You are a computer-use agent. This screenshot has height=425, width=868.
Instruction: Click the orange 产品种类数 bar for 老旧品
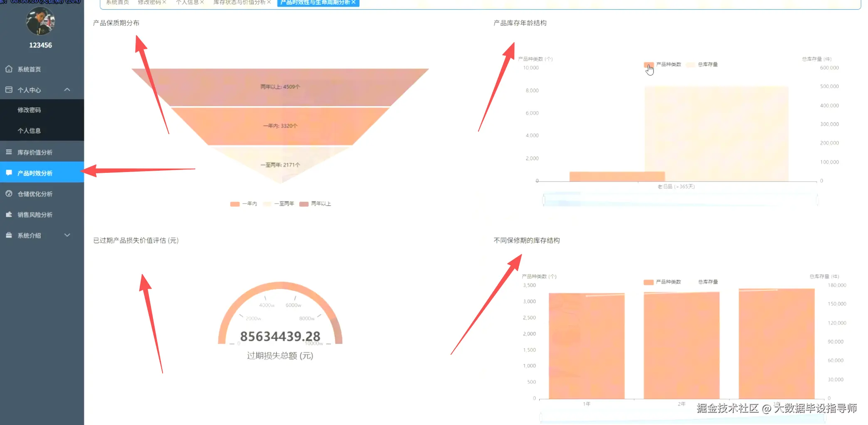pyautogui.click(x=617, y=177)
